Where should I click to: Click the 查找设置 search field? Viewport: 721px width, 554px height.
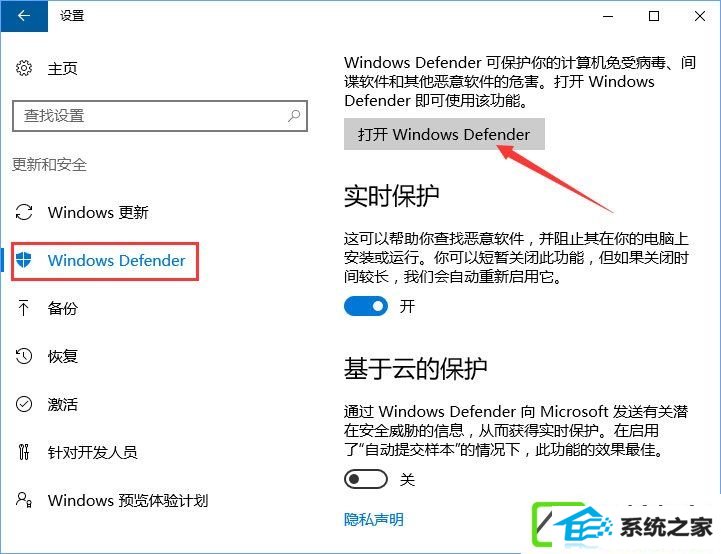point(160,116)
